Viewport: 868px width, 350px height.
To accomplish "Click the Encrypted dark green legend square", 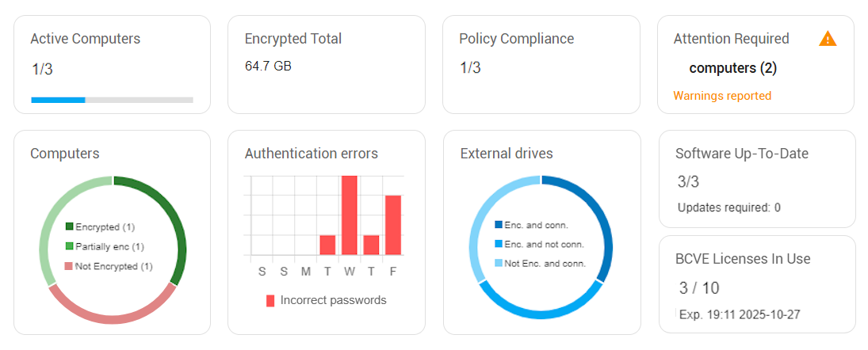I will coord(69,226).
